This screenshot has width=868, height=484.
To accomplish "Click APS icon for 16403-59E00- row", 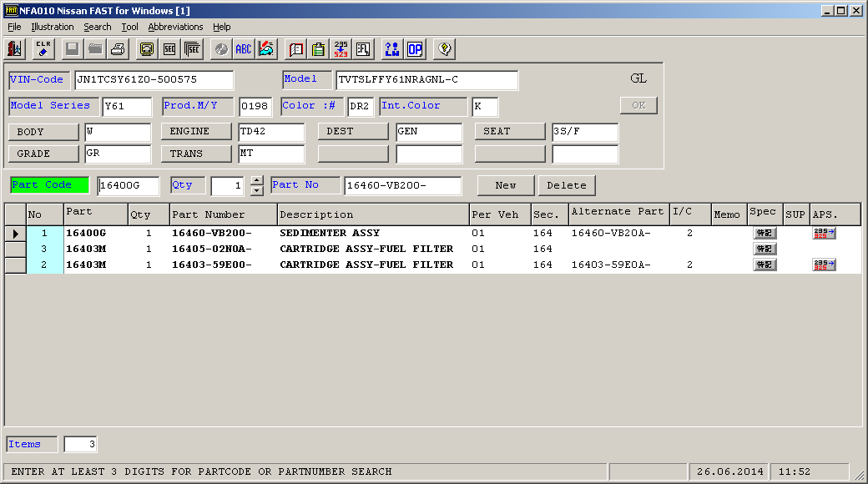I will 824,265.
